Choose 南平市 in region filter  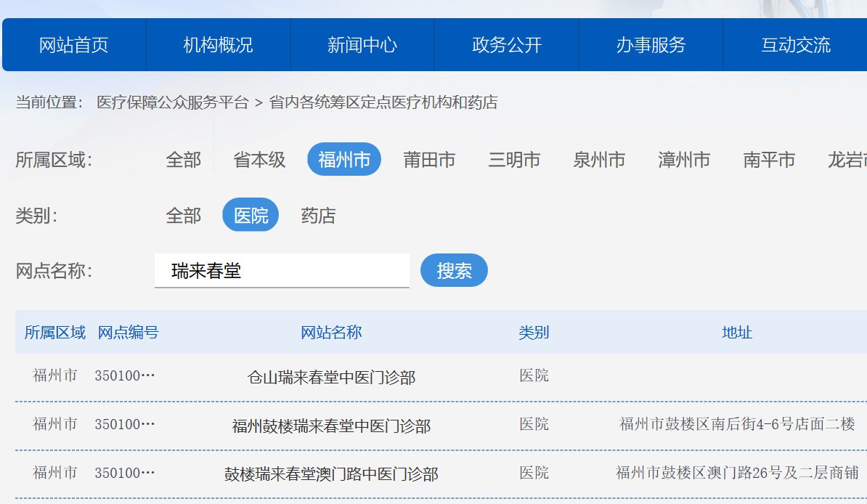coord(769,160)
